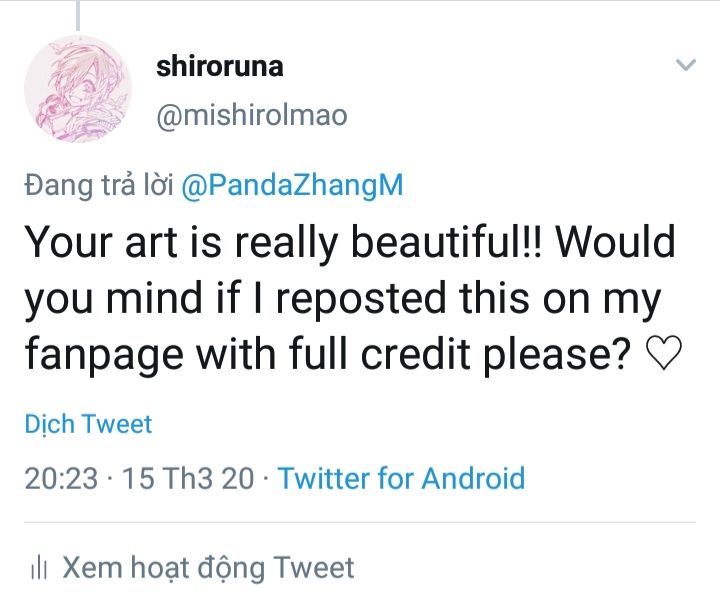720x610 pixels.
Task: Open the tweet options chevron menu
Action: pos(685,66)
